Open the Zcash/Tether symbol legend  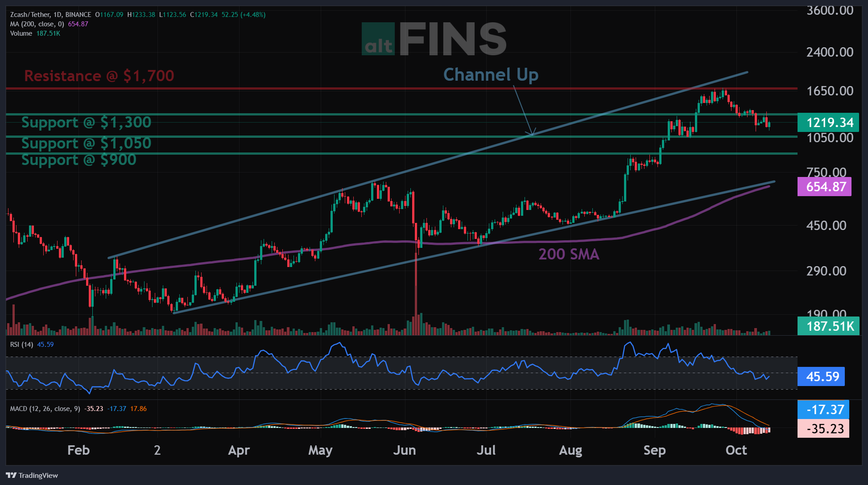pyautogui.click(x=50, y=15)
